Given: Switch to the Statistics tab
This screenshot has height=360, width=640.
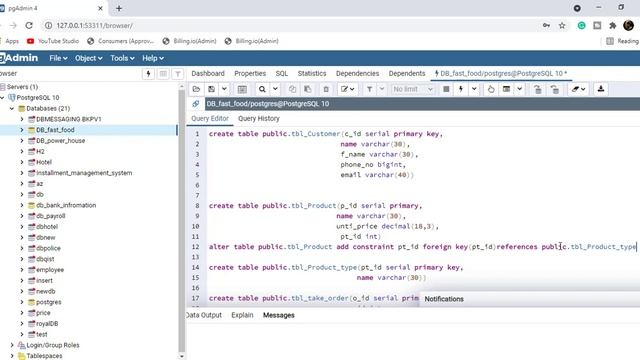Looking at the screenshot, I should (x=312, y=73).
